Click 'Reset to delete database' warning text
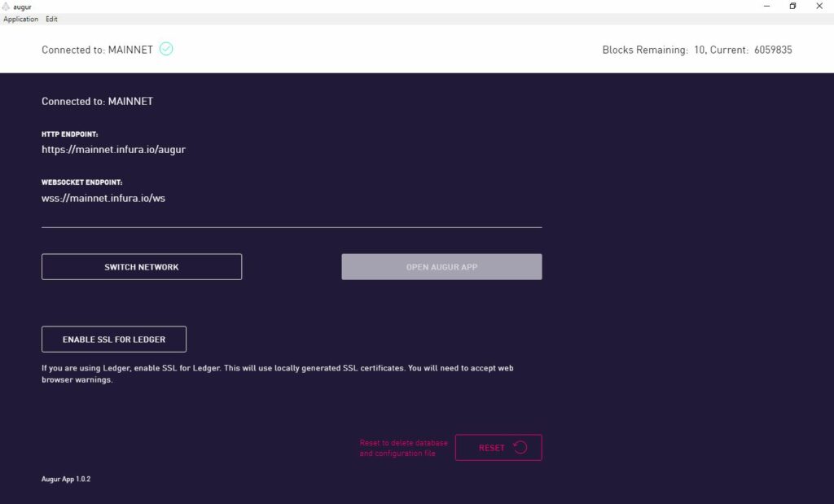The image size is (834, 504). 404,448
